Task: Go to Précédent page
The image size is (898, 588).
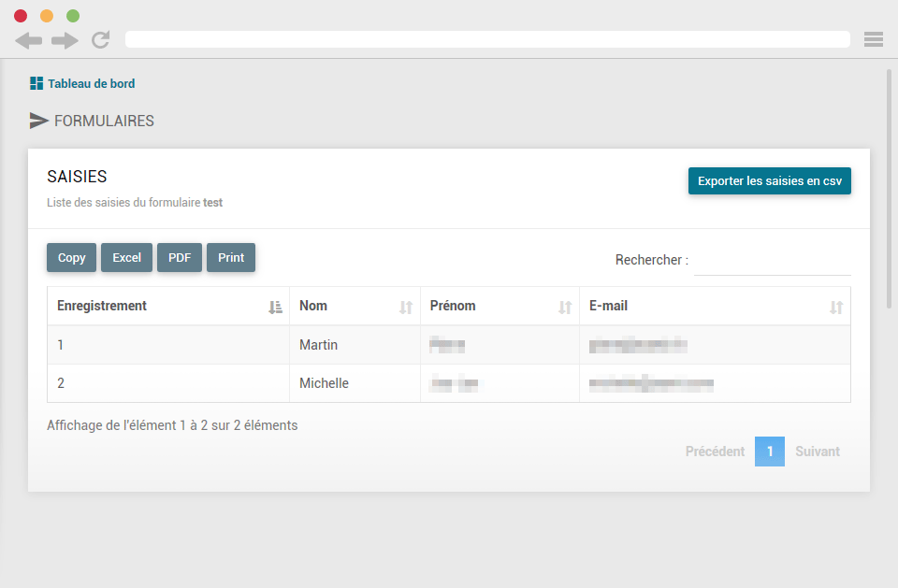Action: [715, 452]
